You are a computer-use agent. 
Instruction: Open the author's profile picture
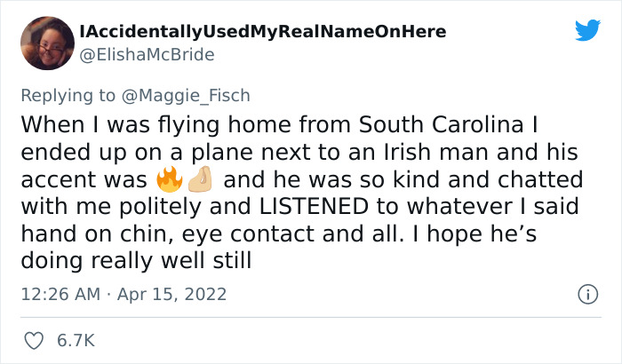pos(46,43)
